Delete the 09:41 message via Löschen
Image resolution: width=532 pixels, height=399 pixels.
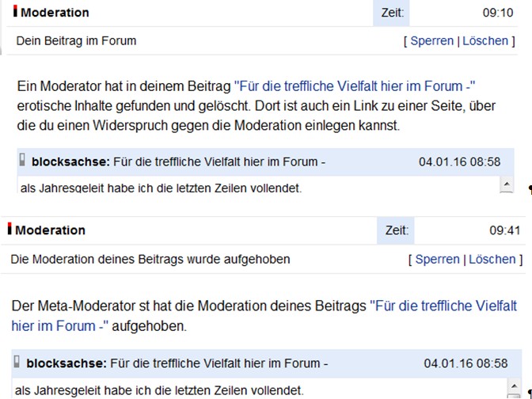click(x=492, y=259)
